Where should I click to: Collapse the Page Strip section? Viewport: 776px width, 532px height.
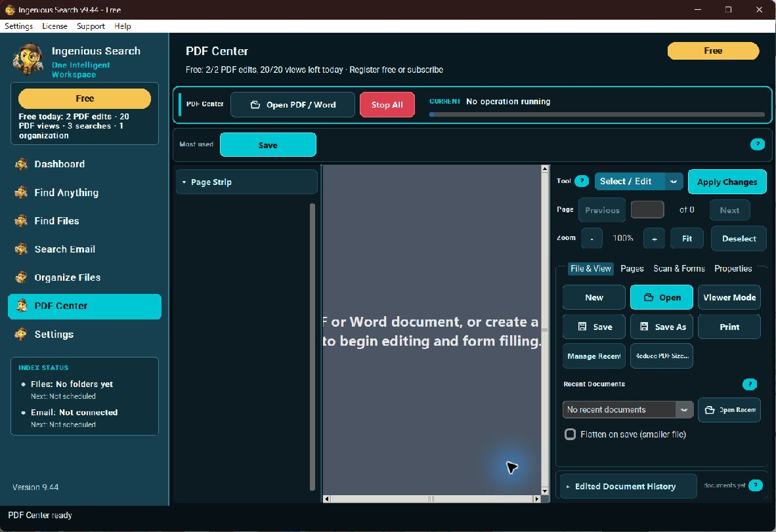tap(246, 182)
